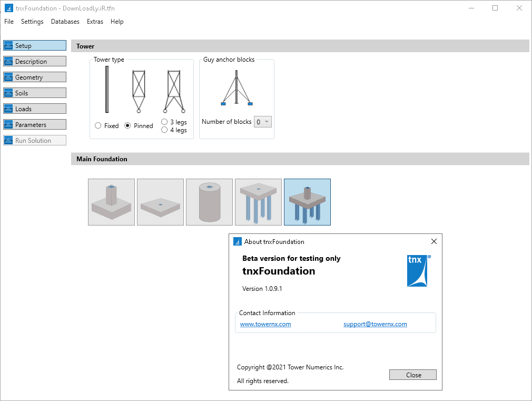The width and height of the screenshot is (532, 401).
Task: Click the Beta version for testing only text
Action: point(291,258)
